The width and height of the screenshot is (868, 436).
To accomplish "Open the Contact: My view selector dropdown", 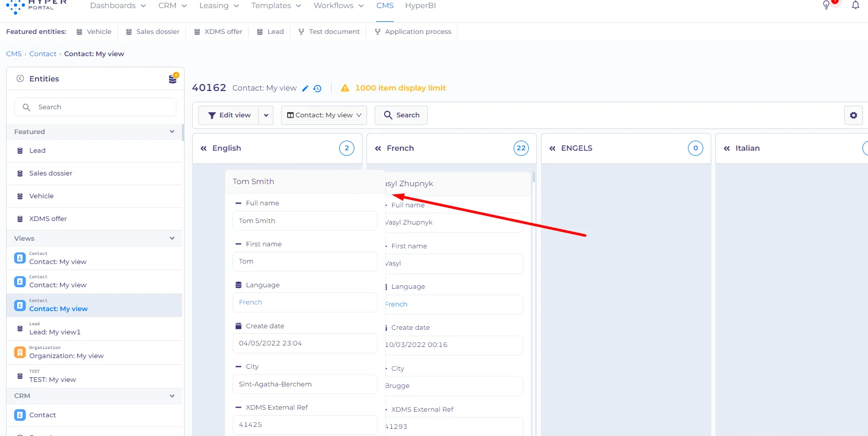I will coord(324,115).
